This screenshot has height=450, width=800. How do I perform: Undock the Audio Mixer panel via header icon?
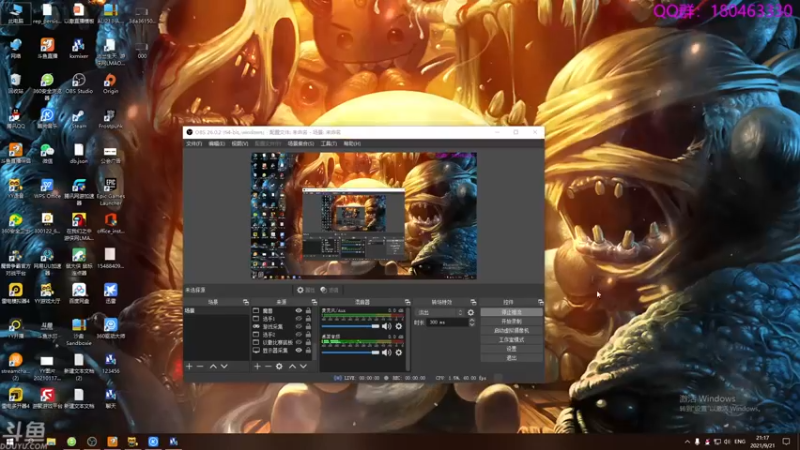pyautogui.click(x=407, y=302)
